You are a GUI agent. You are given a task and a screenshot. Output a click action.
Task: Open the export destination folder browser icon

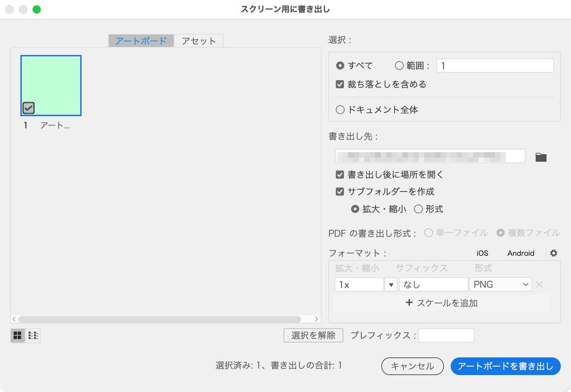tap(541, 157)
